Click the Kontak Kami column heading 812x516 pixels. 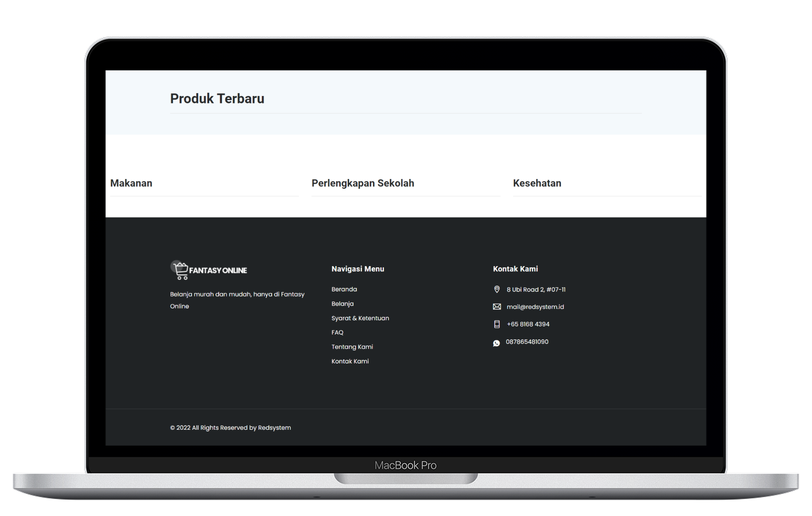click(515, 269)
